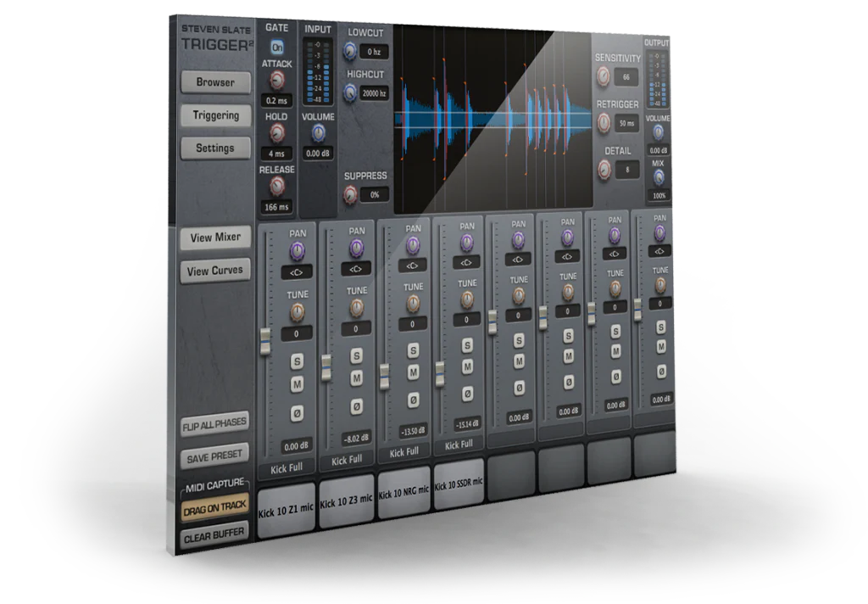The width and height of the screenshot is (868, 604).
Task: Mute the Kick 10 Z1 mic channel
Action: click(x=298, y=384)
